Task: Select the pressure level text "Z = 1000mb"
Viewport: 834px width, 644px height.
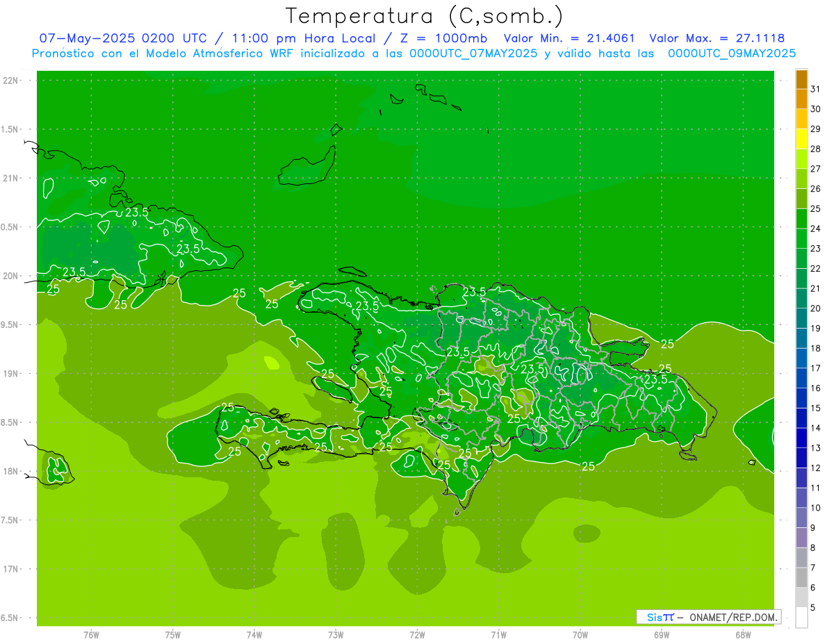Action: [x=445, y=38]
